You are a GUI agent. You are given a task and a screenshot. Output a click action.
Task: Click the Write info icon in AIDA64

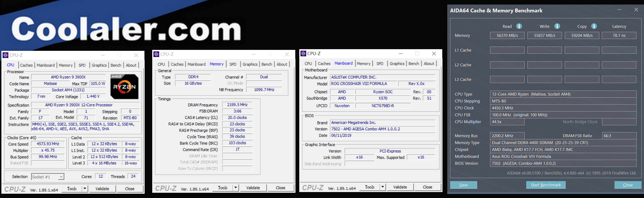[557, 26]
